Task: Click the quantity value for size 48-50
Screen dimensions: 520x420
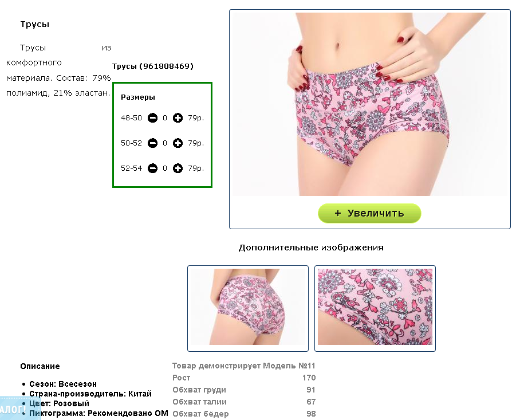Action: pos(165,118)
